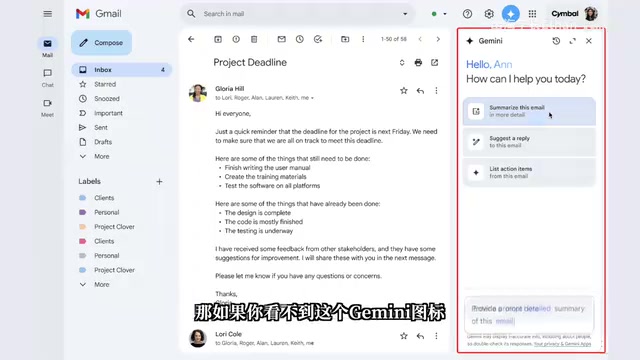Reply to Lori Cole's message
The width and height of the screenshot is (640, 360).
pyautogui.click(x=420, y=336)
